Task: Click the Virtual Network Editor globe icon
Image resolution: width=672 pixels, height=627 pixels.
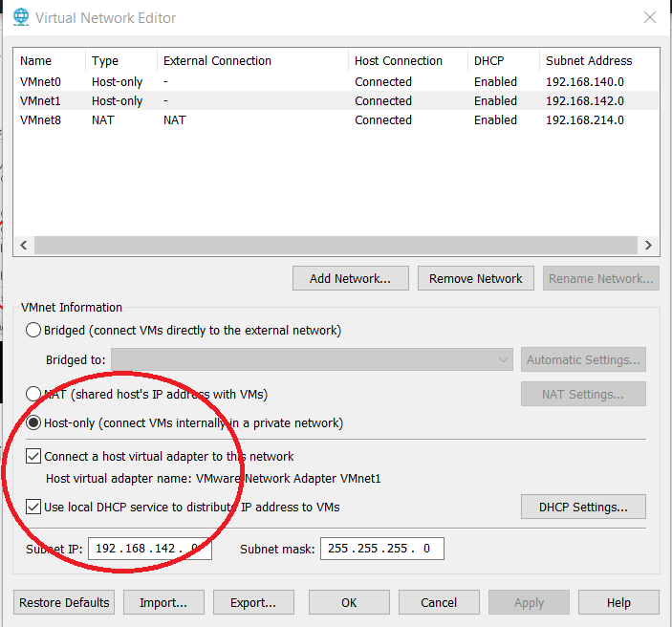Action: click(18, 17)
